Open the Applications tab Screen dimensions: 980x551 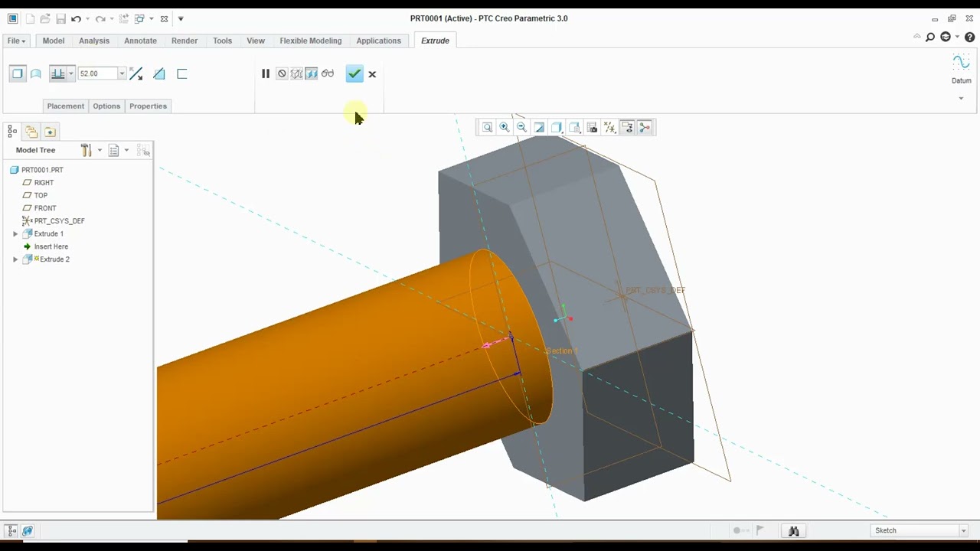click(x=378, y=41)
